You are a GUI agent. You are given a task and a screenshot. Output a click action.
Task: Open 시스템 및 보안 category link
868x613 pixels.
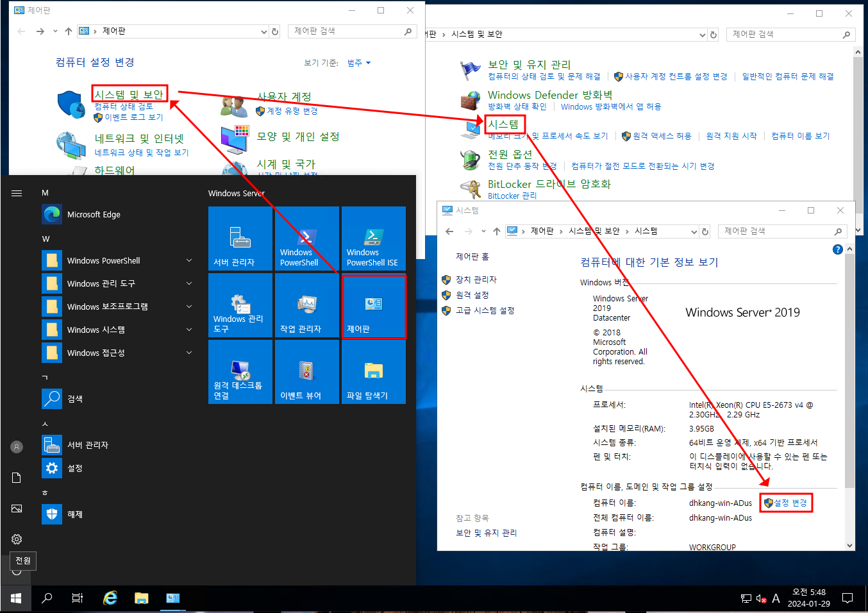129,94
